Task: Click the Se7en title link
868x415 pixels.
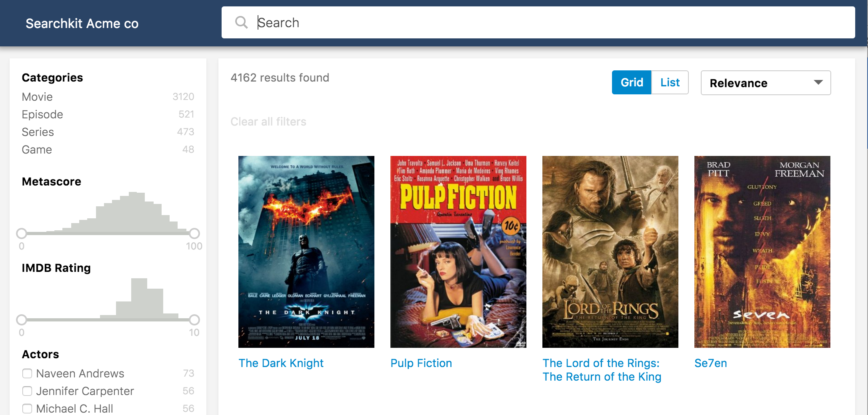Action: pyautogui.click(x=710, y=363)
